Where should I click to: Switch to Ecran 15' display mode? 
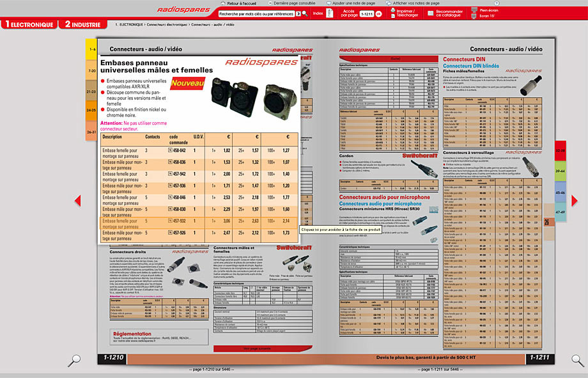point(483,16)
